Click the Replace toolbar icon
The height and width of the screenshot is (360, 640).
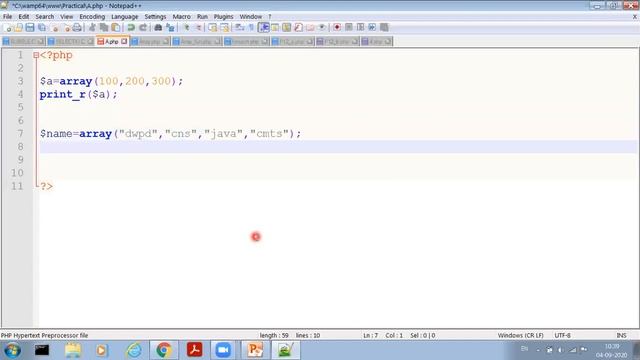pos(170,27)
